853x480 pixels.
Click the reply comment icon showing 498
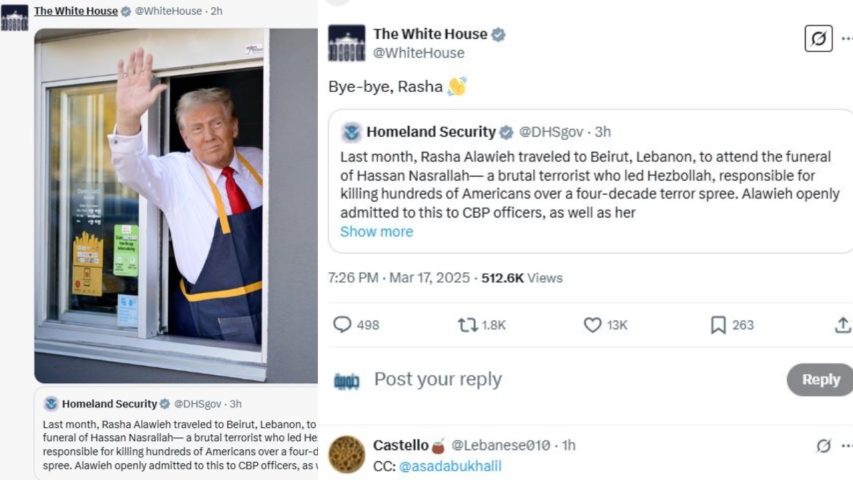click(342, 325)
